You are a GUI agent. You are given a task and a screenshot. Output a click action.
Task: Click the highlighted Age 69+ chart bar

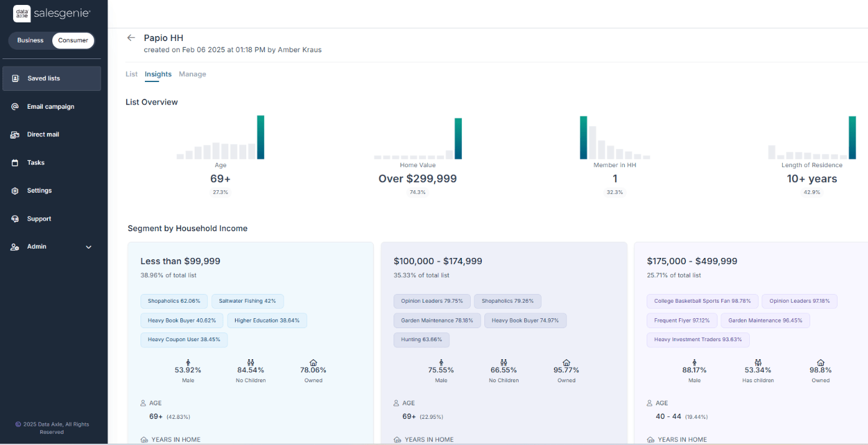click(261, 137)
